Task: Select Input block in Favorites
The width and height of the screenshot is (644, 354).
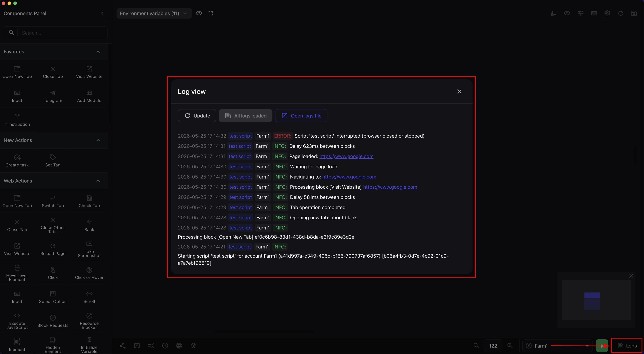Action: pyautogui.click(x=17, y=96)
